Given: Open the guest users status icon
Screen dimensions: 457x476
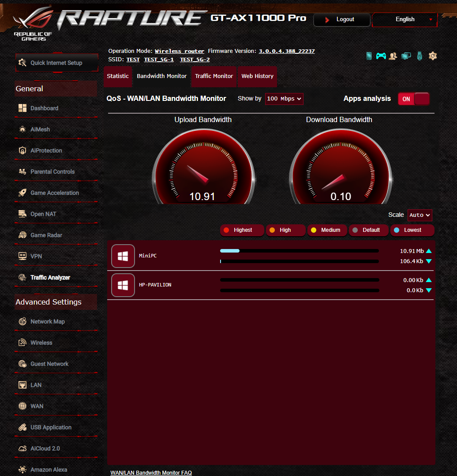Looking at the screenshot, I should tap(393, 56).
